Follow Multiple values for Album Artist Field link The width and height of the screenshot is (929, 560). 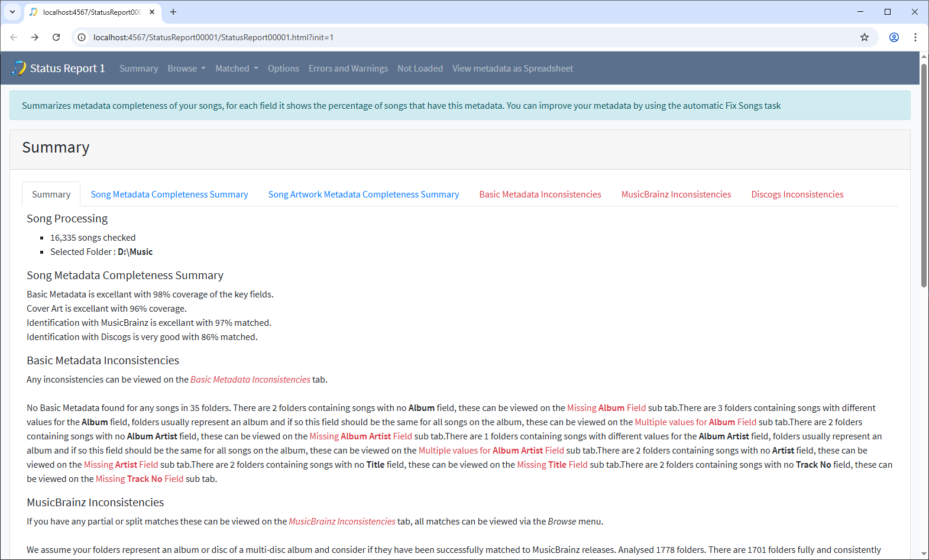click(x=491, y=451)
